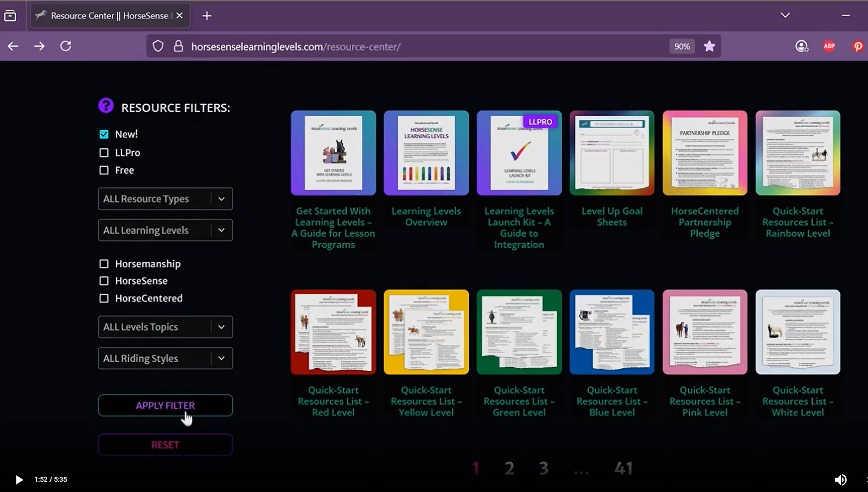The height and width of the screenshot is (492, 868).
Task: Open the ALL Levels Topics dropdown
Action: tap(165, 327)
